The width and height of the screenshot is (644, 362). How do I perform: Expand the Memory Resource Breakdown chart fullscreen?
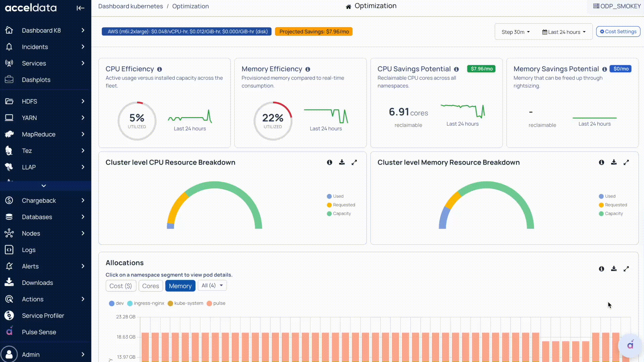point(626,163)
